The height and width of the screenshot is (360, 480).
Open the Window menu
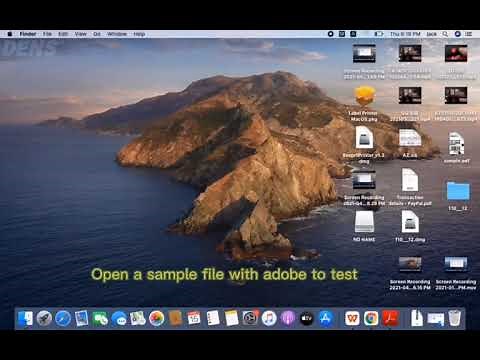click(x=117, y=34)
